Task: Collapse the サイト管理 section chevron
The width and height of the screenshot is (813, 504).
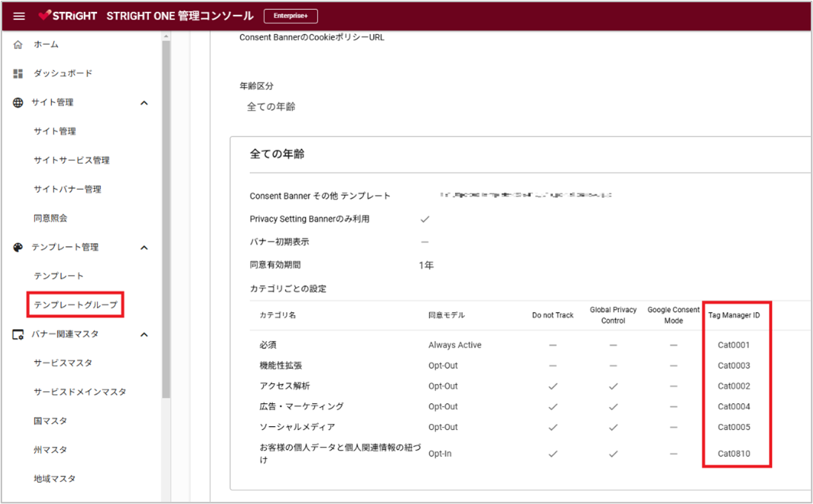Action: [x=144, y=103]
